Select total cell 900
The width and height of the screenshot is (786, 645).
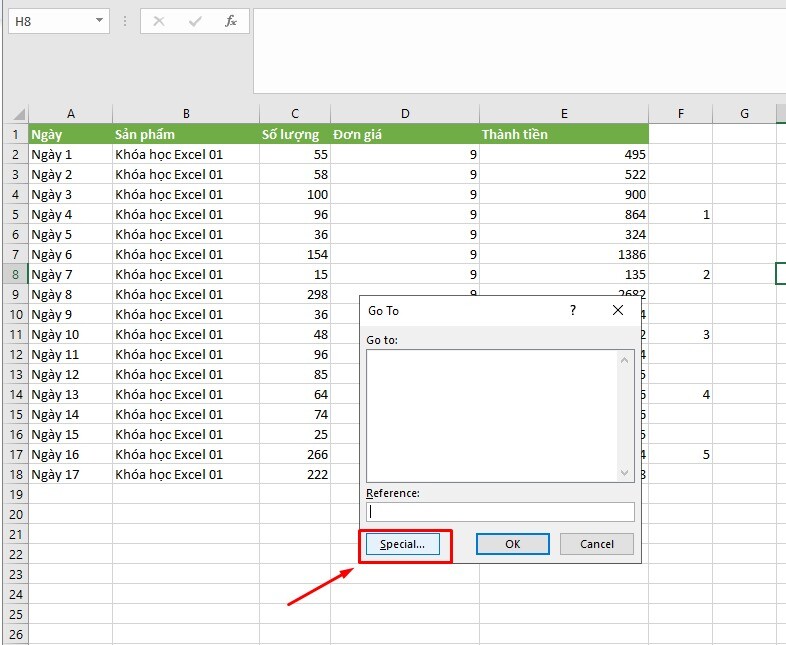click(564, 194)
